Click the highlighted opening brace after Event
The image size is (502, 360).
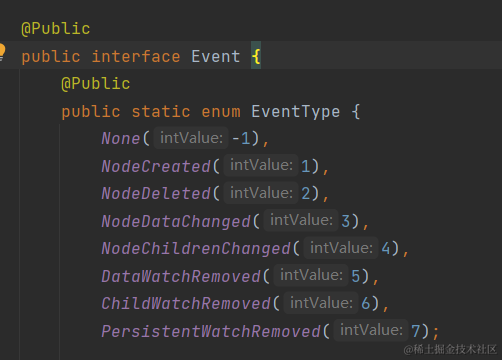(256, 56)
